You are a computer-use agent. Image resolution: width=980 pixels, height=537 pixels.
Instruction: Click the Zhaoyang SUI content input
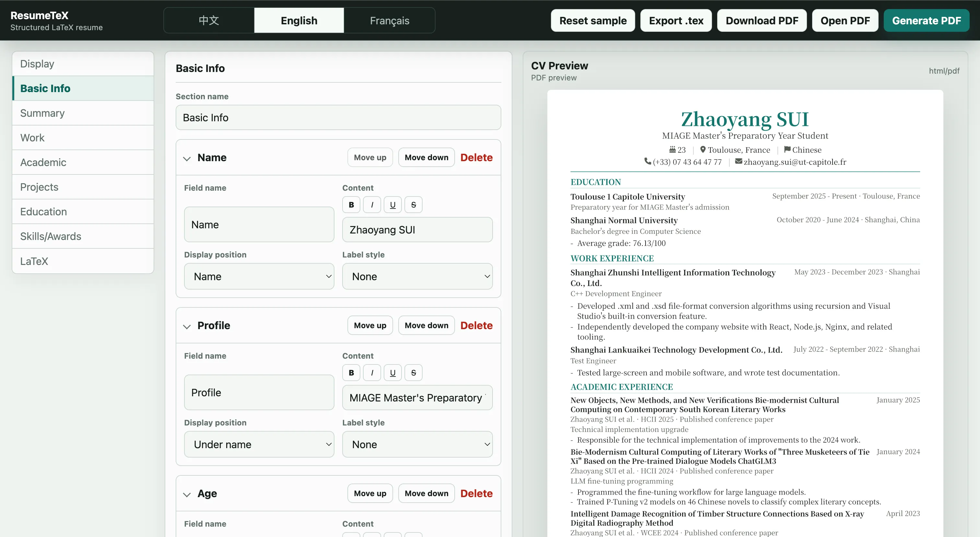click(417, 230)
